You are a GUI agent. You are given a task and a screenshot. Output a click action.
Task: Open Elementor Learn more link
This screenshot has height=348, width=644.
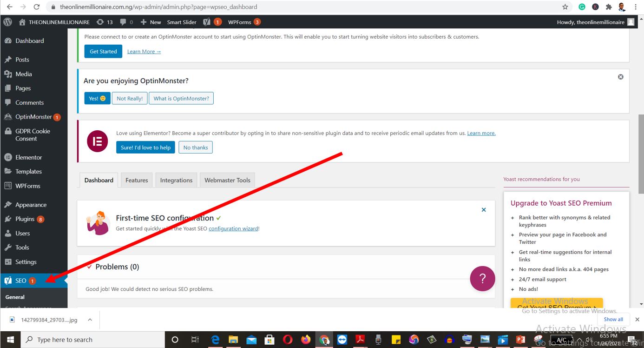[x=481, y=133]
